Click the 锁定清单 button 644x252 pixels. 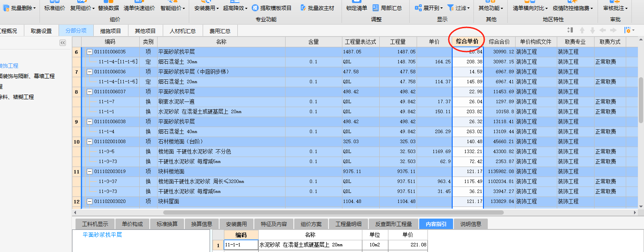pyautogui.click(x=357, y=8)
